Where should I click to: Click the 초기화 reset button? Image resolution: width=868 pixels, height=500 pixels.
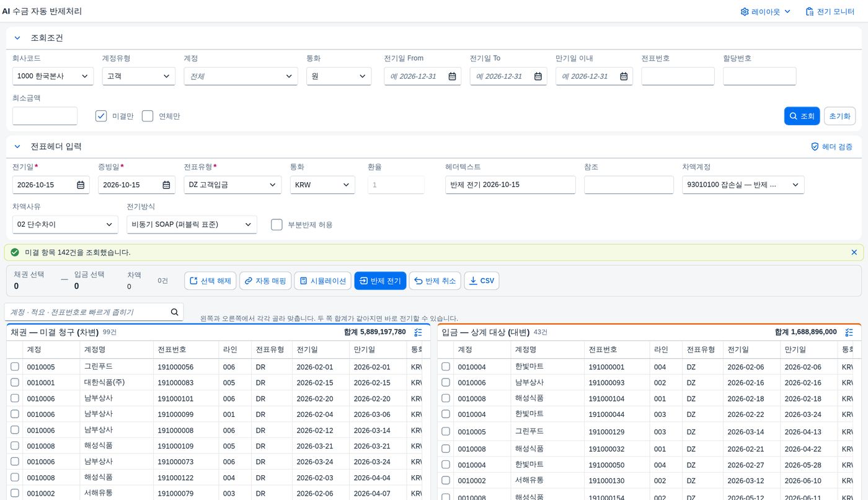839,116
